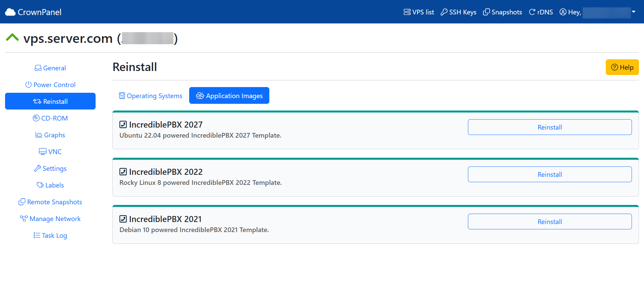The width and height of the screenshot is (644, 291).
Task: Click "Rocky Linux 8 powered IncrediblePBX 2022 Template."
Action: [201, 183]
